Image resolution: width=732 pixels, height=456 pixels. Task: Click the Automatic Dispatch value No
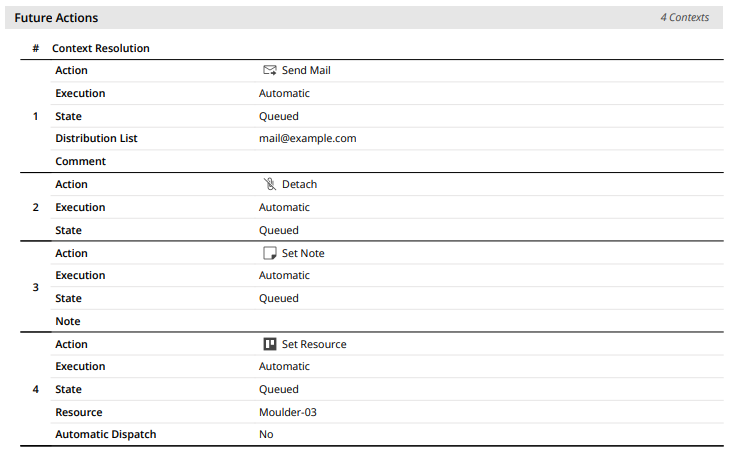(266, 435)
